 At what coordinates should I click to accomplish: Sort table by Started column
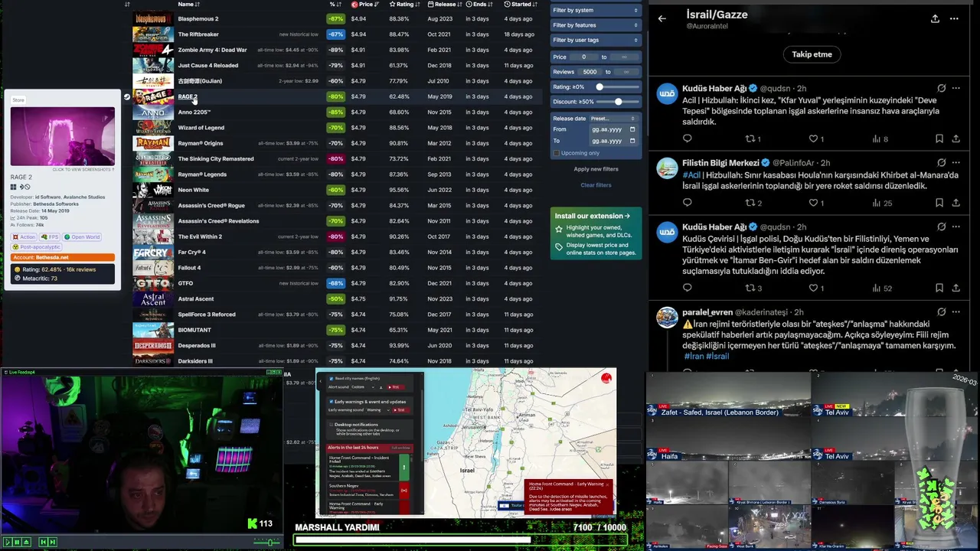coord(521,5)
